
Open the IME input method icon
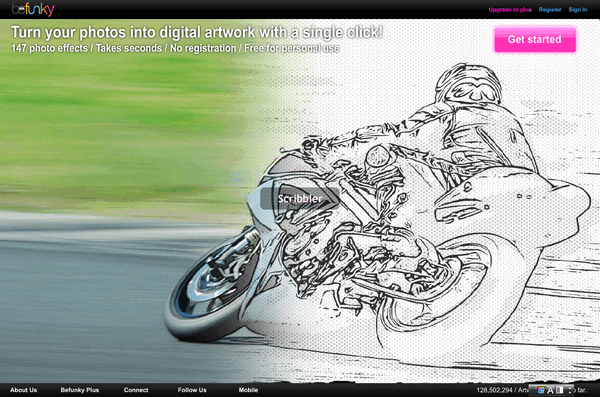tap(541, 390)
